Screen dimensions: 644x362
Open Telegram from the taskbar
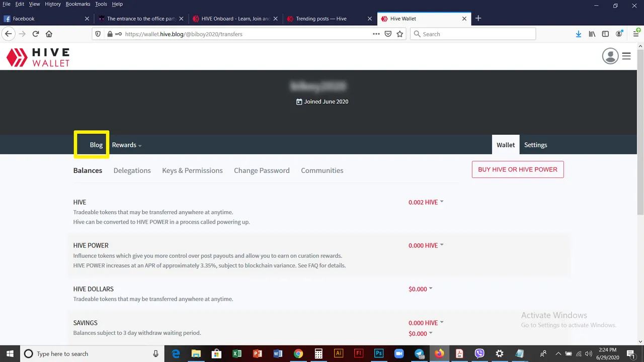(x=420, y=353)
